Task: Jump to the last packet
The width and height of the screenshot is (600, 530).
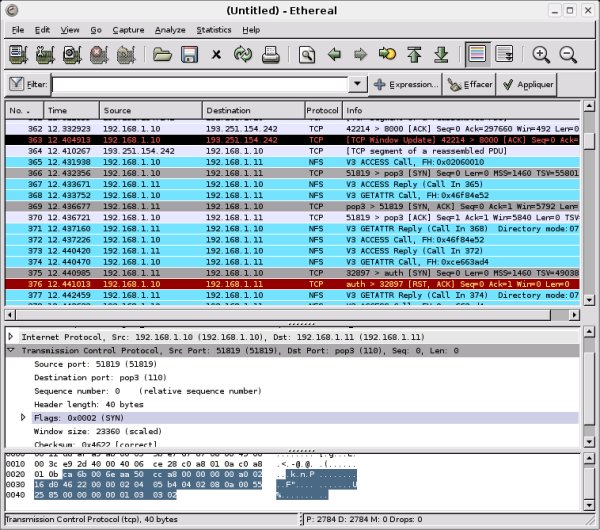Action: [x=439, y=55]
